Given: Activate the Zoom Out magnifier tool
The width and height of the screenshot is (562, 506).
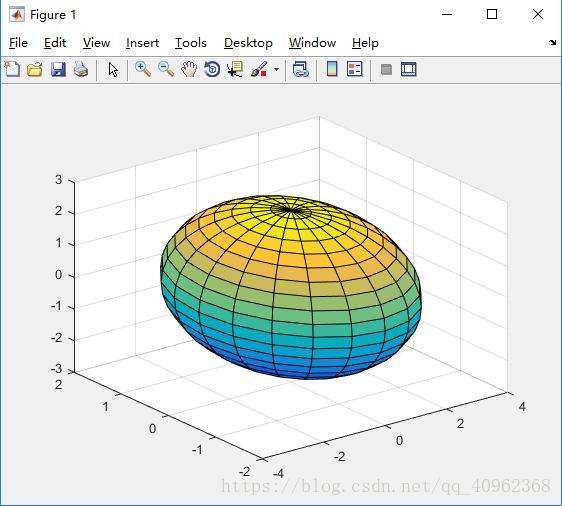Looking at the screenshot, I should coord(166,69).
